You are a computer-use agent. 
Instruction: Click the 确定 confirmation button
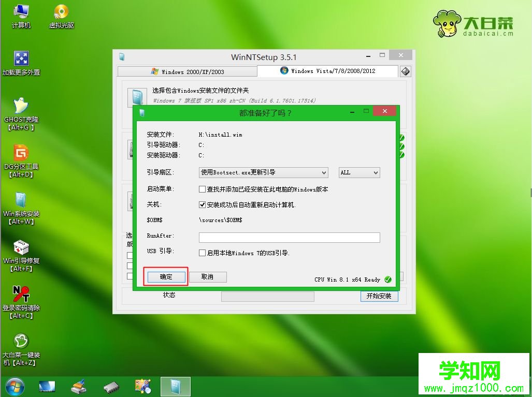click(x=166, y=277)
